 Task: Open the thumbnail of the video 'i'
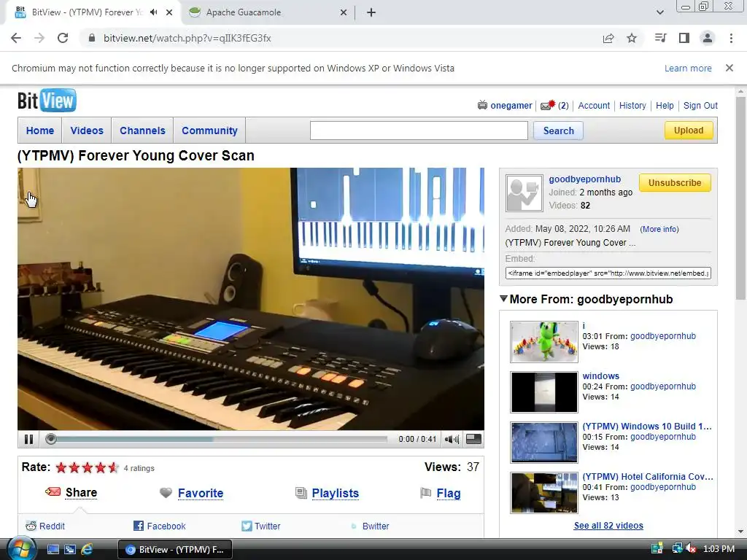click(x=544, y=342)
